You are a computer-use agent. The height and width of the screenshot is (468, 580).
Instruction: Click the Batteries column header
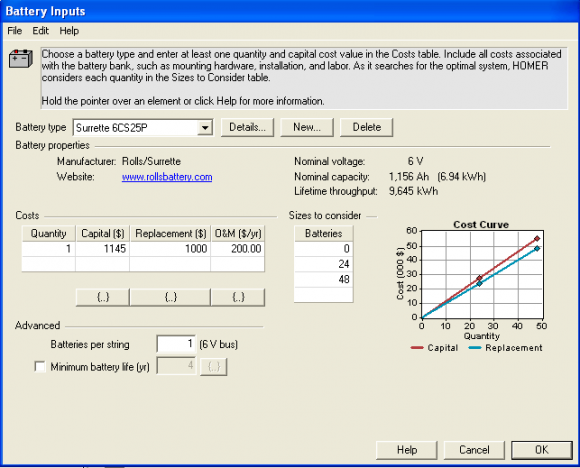(324, 233)
